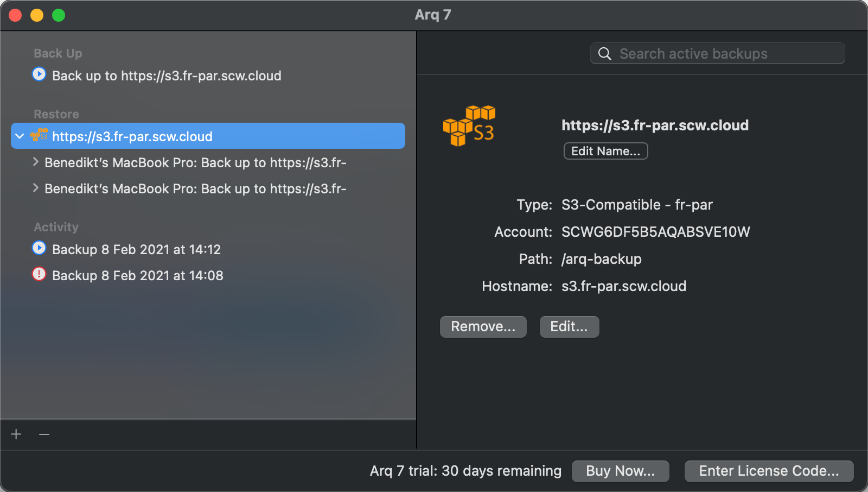Screen dimensions: 868x492
Task: Click the large S3 logo in details pane
Action: coord(469,126)
